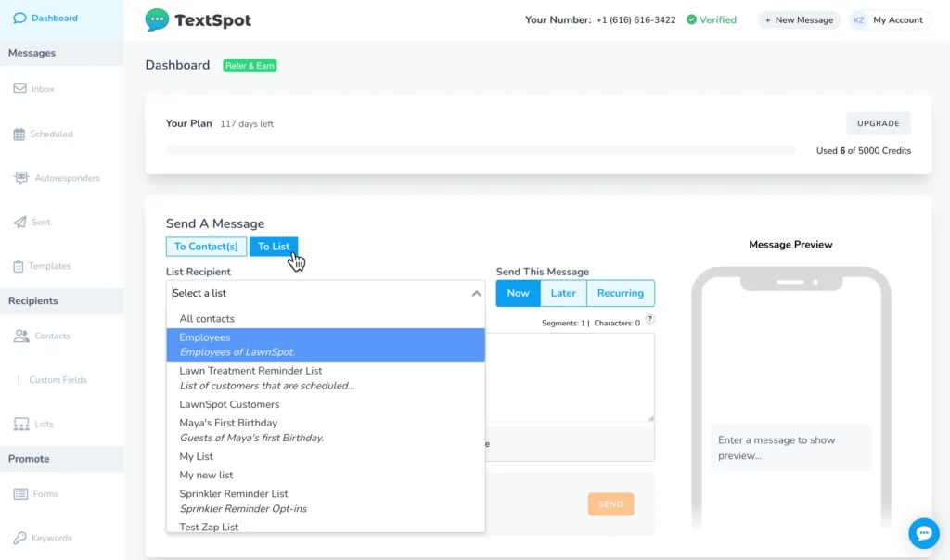Click the Contacts people icon
The image size is (950, 560).
[21, 336]
